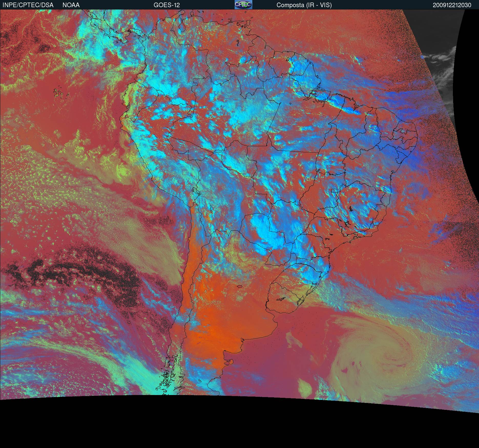This screenshot has height=448, width=479.
Task: Click the CPTEC logo in header
Action: pos(243,5)
